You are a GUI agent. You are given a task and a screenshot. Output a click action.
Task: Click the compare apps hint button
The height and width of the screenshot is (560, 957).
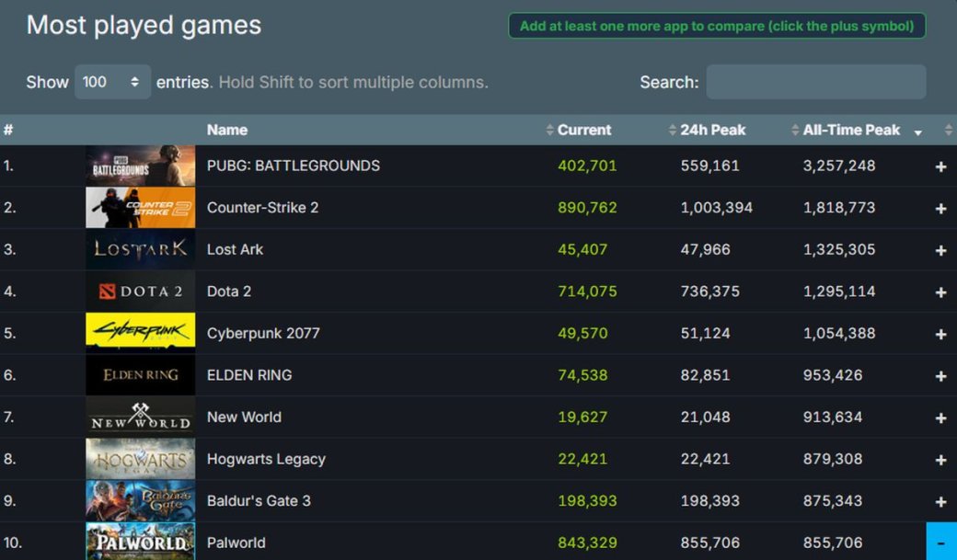717,27
